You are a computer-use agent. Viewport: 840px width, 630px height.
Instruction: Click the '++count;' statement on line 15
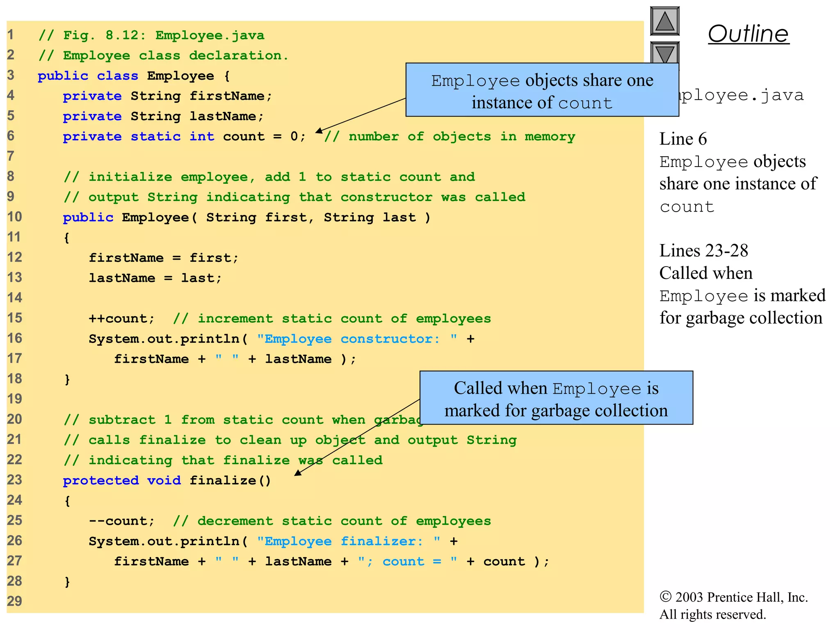122,319
